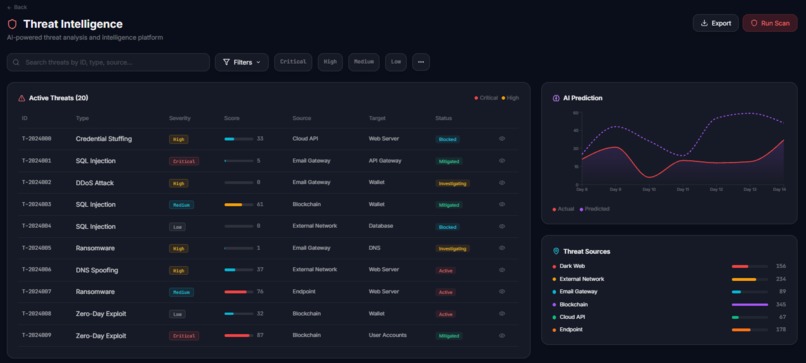Toggle the Actual series in chart legend
The image size is (806, 363).
[x=564, y=209]
